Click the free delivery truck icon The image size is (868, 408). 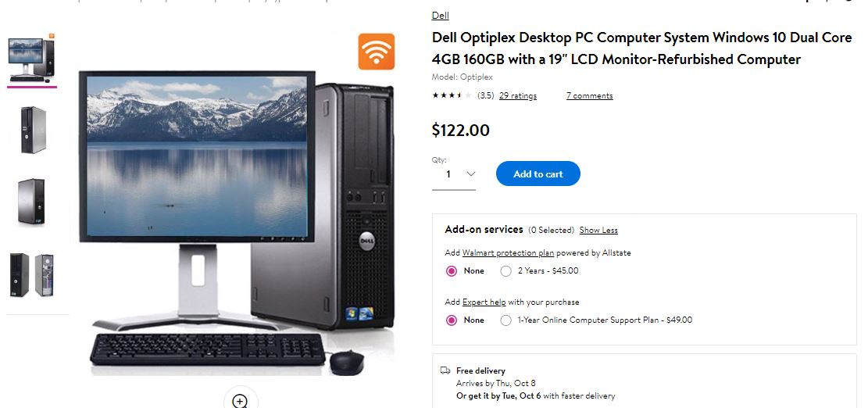click(445, 370)
